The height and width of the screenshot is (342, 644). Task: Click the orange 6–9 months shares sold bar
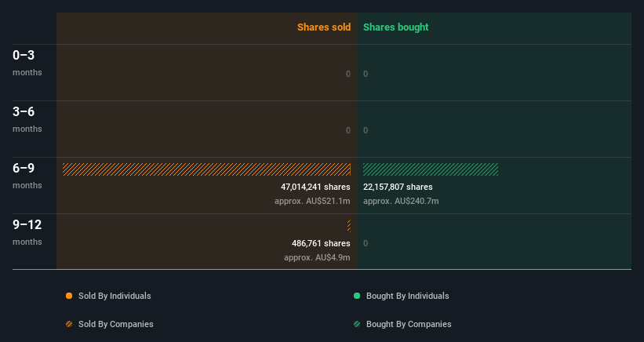tap(206, 169)
